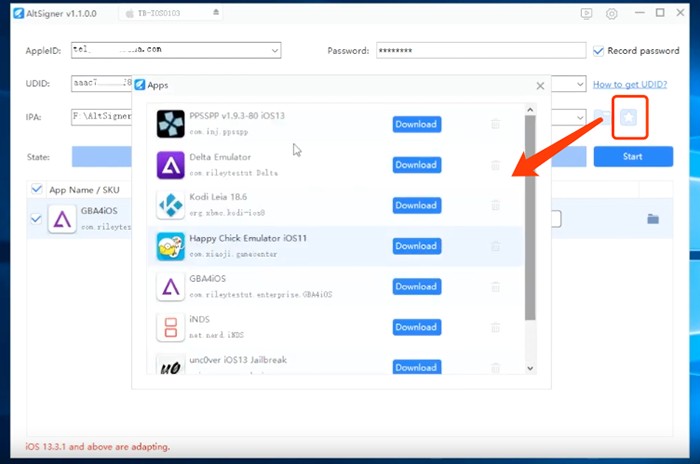Click the Apps list scrollbar thumb
The height and width of the screenshot is (464, 700).
click(530, 218)
